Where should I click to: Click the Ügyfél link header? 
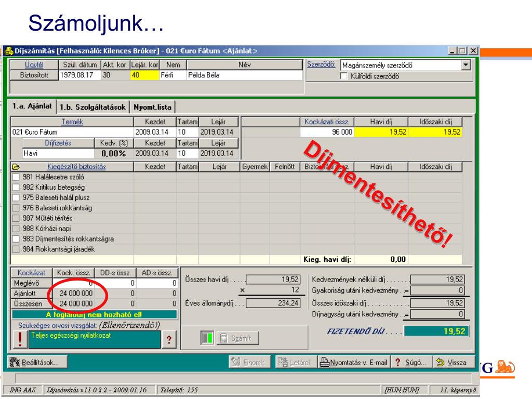coord(34,65)
